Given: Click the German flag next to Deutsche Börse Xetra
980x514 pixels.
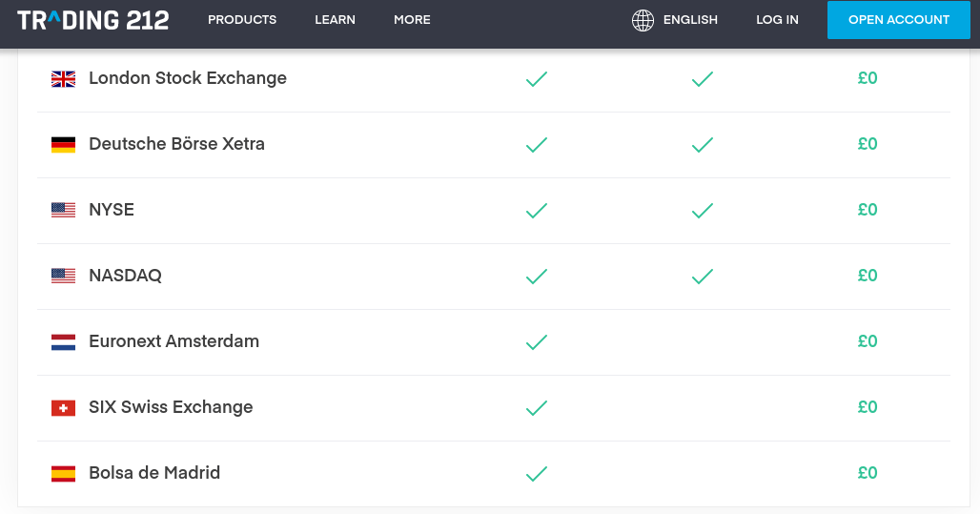Looking at the screenshot, I should pyautogui.click(x=63, y=144).
